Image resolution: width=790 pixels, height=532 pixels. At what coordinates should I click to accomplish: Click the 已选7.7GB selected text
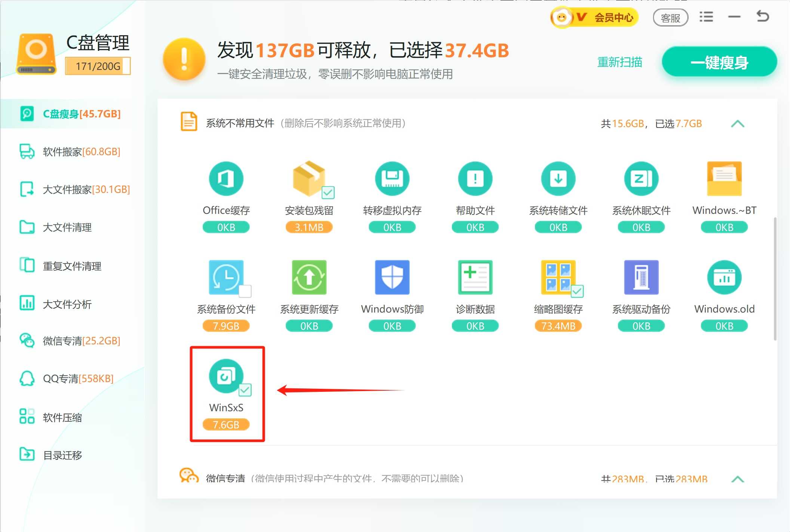[x=679, y=124]
